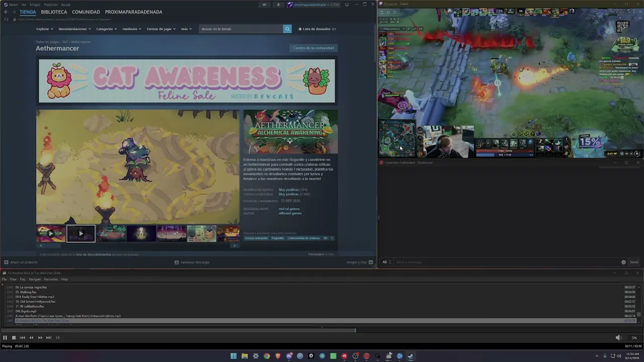Click the store search magnifier button
This screenshot has width=644, height=362.
pyautogui.click(x=287, y=29)
